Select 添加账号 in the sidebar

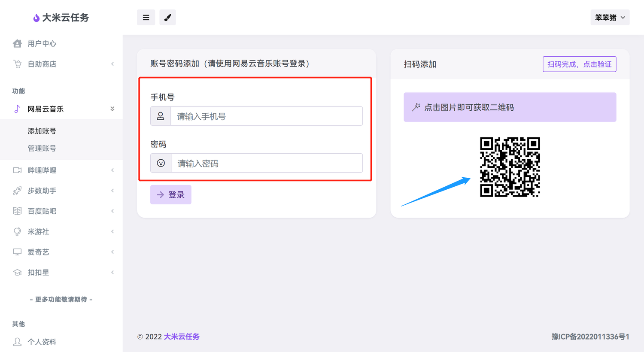point(42,131)
